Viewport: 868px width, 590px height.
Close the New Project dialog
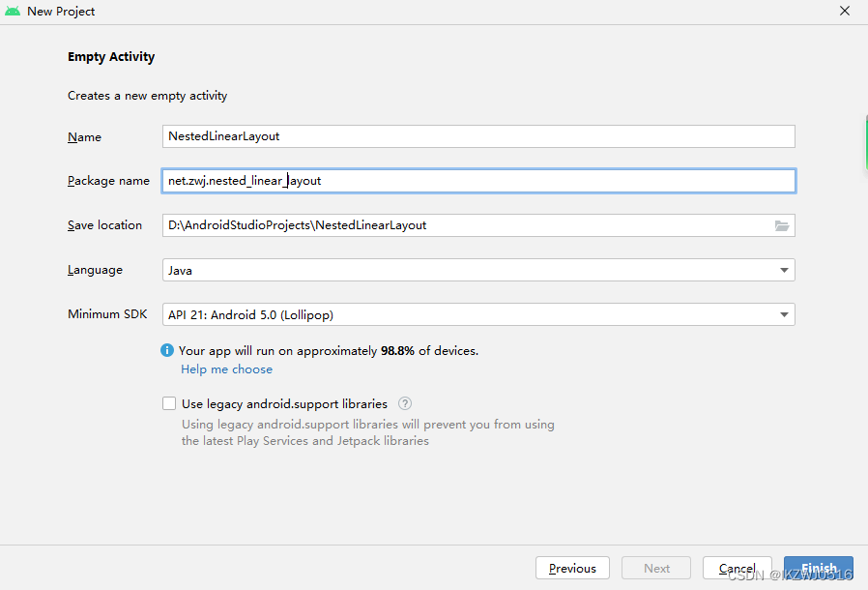click(844, 11)
